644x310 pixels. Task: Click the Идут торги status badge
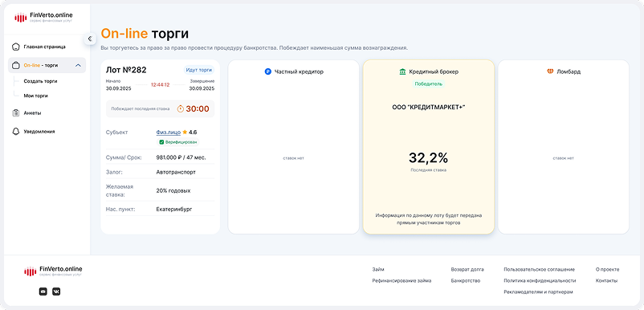click(x=199, y=70)
